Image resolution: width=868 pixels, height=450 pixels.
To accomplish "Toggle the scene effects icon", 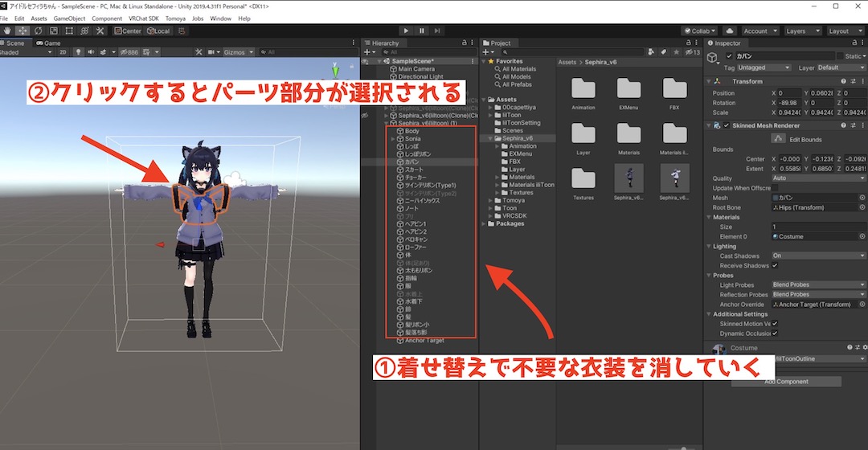I will point(104,52).
